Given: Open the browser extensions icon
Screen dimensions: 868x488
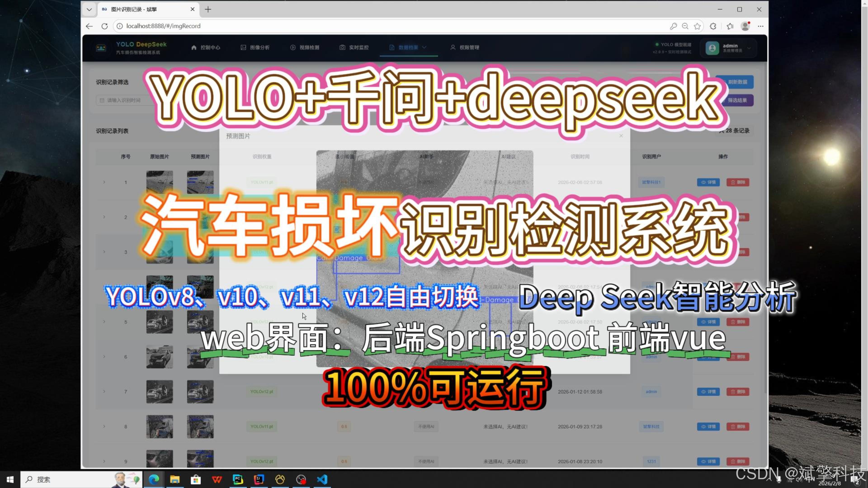Looking at the screenshot, I should coord(713,26).
